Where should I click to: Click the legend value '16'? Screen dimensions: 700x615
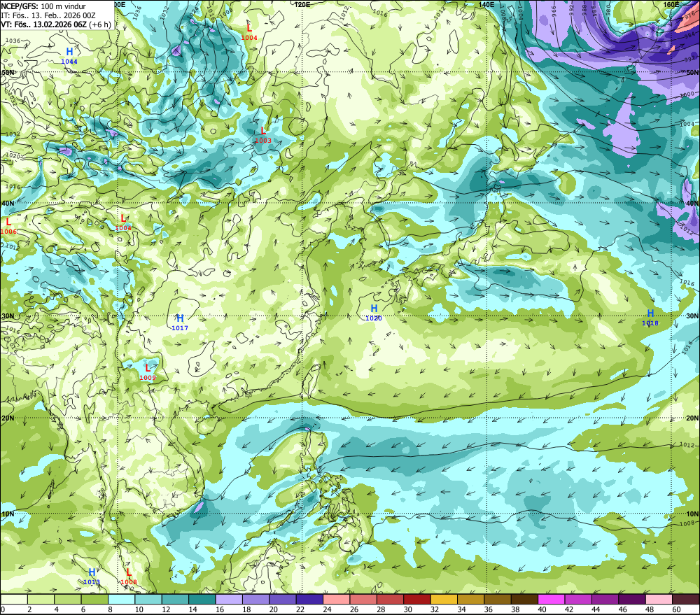(x=220, y=609)
